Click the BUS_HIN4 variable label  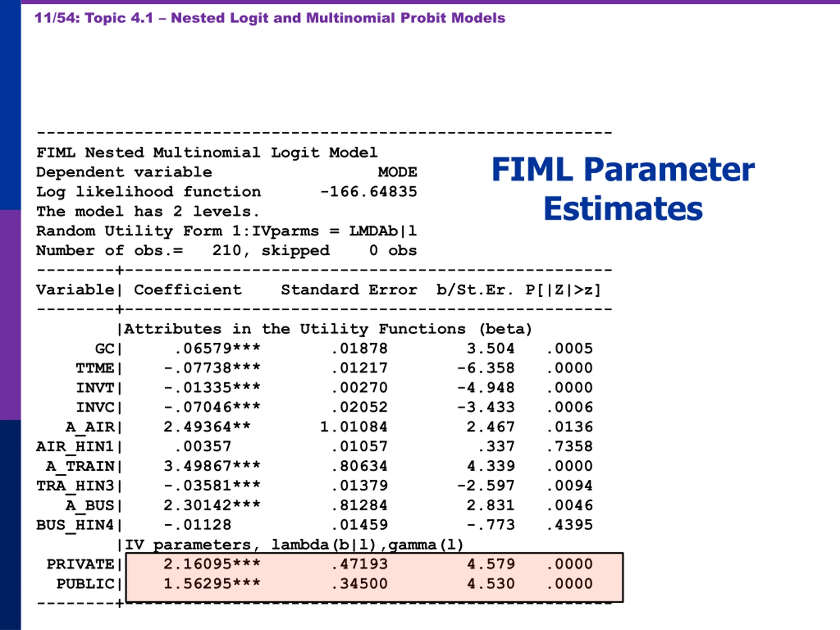[x=75, y=525]
